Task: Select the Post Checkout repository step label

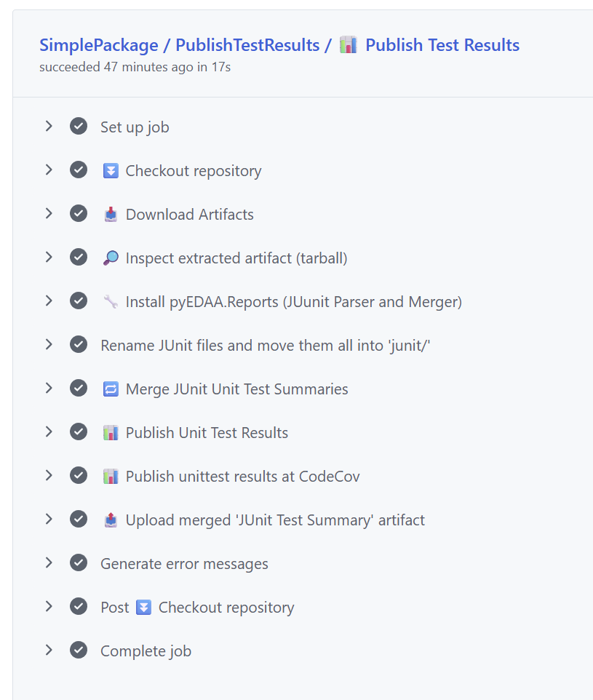Action: pyautogui.click(x=197, y=608)
